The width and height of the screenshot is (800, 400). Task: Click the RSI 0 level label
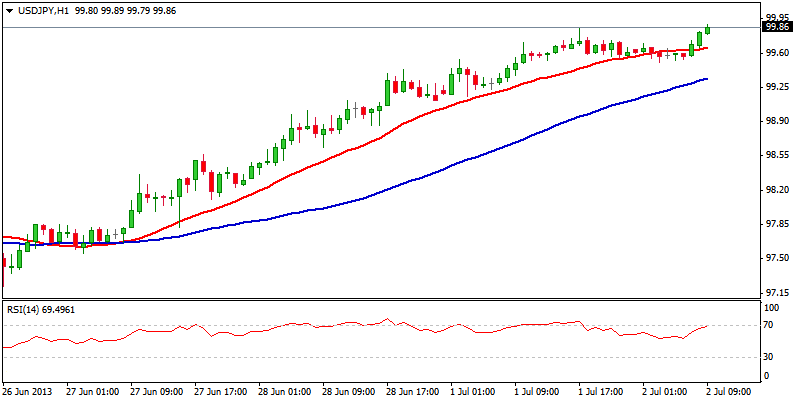click(x=767, y=376)
